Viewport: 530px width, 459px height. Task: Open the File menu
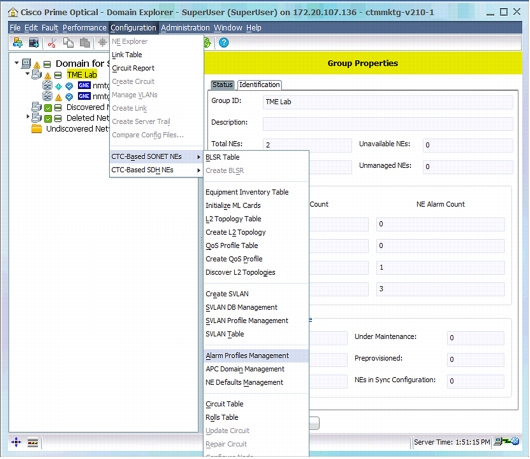[x=15, y=28]
